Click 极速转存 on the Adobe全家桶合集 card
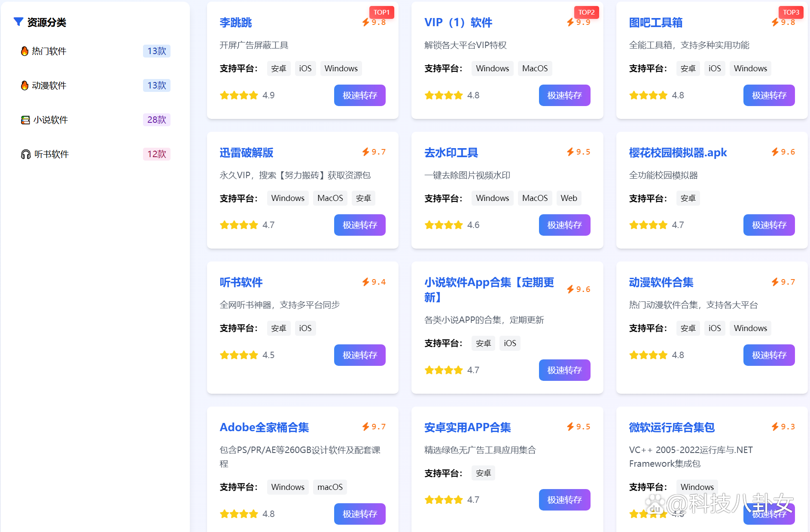This screenshot has height=532, width=810. (x=359, y=514)
